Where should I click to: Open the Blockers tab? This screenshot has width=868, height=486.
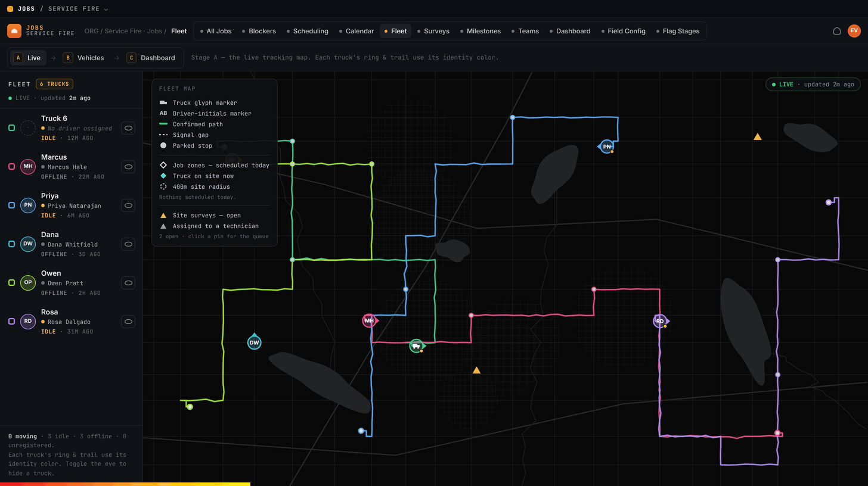click(259, 31)
